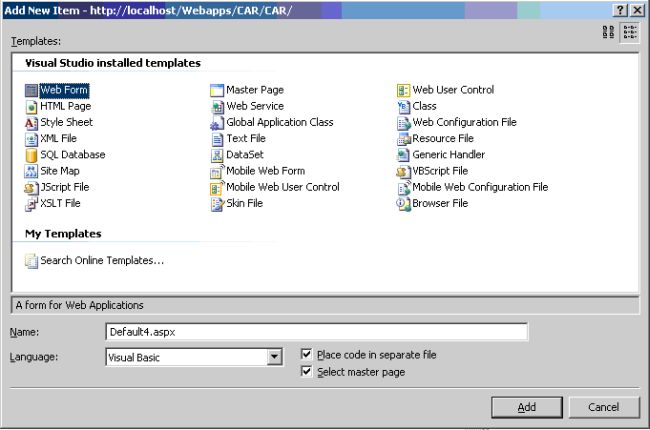
Task: Toggle Place code in separate file
Action: pyautogui.click(x=306, y=354)
